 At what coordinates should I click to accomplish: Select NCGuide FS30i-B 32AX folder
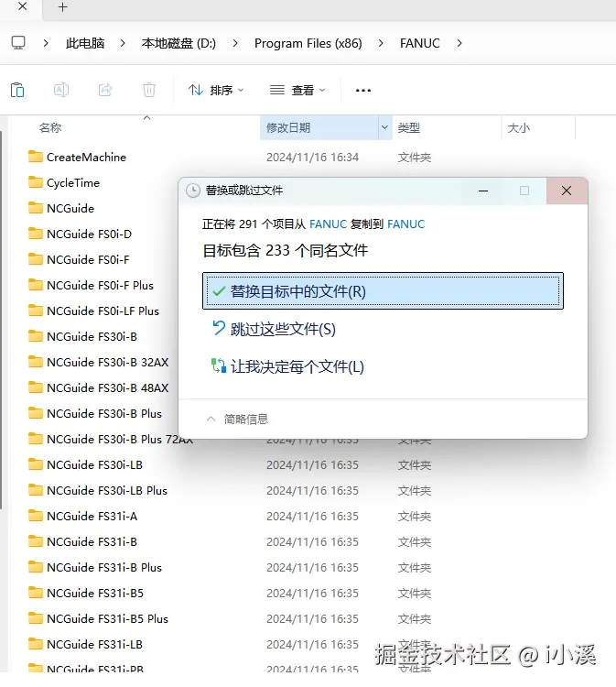coord(98,362)
